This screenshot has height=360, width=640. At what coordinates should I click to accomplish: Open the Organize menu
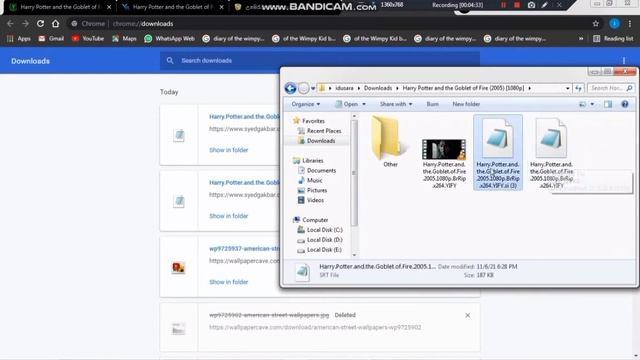tap(306, 104)
